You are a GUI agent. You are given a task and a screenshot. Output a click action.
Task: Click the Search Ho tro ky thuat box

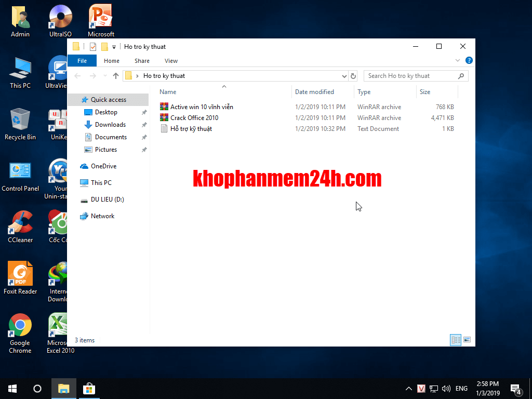click(x=410, y=76)
